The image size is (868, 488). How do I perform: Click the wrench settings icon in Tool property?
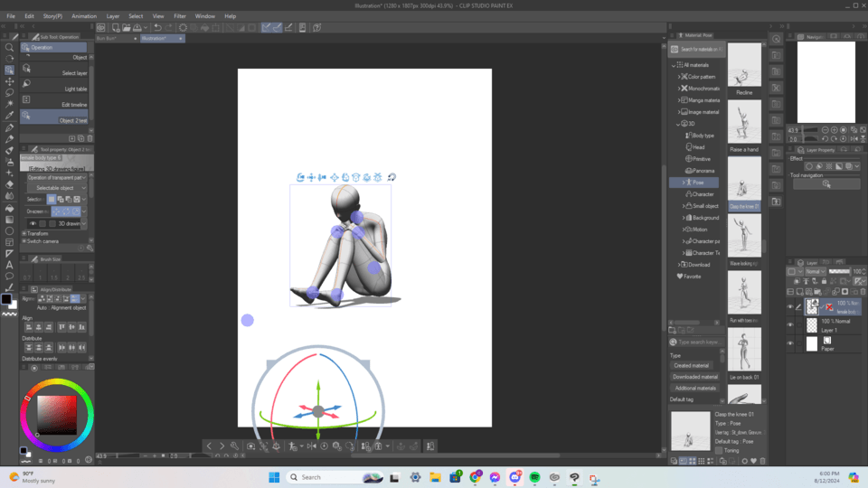[90, 248]
